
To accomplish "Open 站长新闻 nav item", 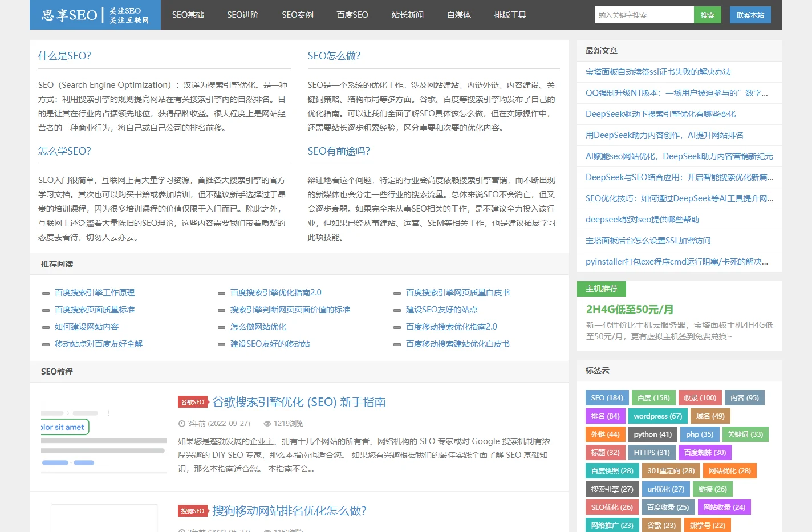I will click(x=408, y=15).
